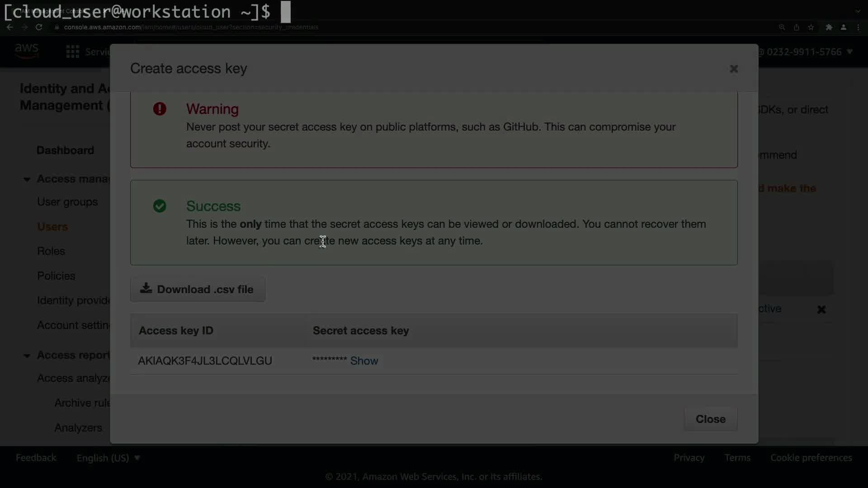Click the browser zoom magnifier icon
Screen dimensions: 868x488
pos(782,27)
